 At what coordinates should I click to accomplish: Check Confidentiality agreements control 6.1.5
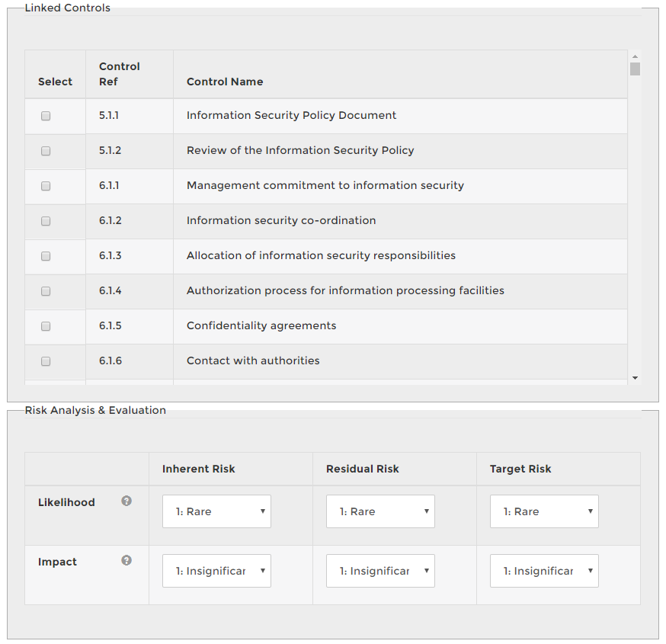pyautogui.click(x=46, y=326)
